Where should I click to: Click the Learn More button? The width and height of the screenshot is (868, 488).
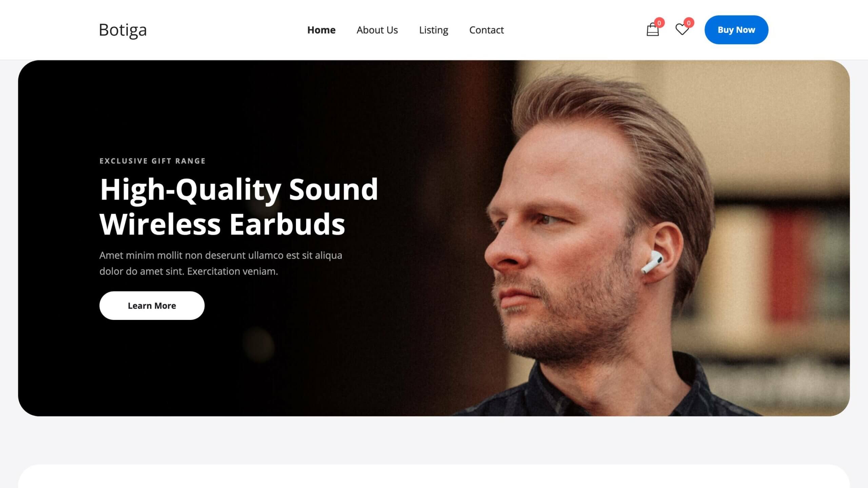pos(152,305)
